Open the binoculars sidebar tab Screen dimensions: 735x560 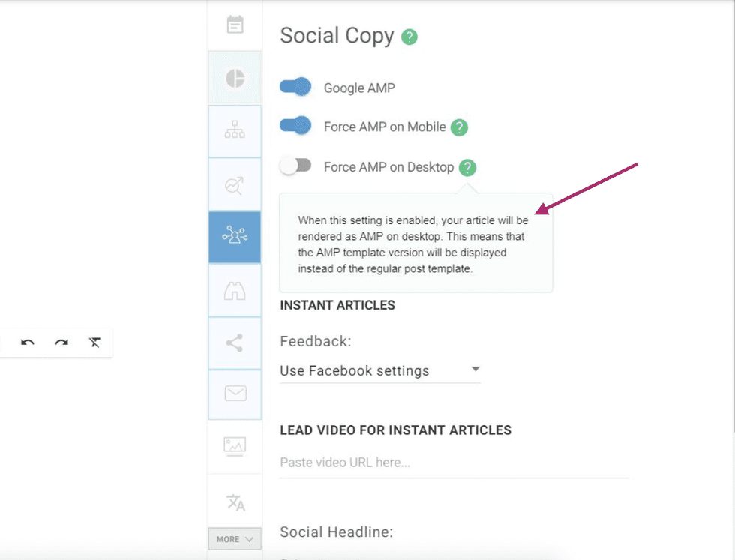point(235,290)
